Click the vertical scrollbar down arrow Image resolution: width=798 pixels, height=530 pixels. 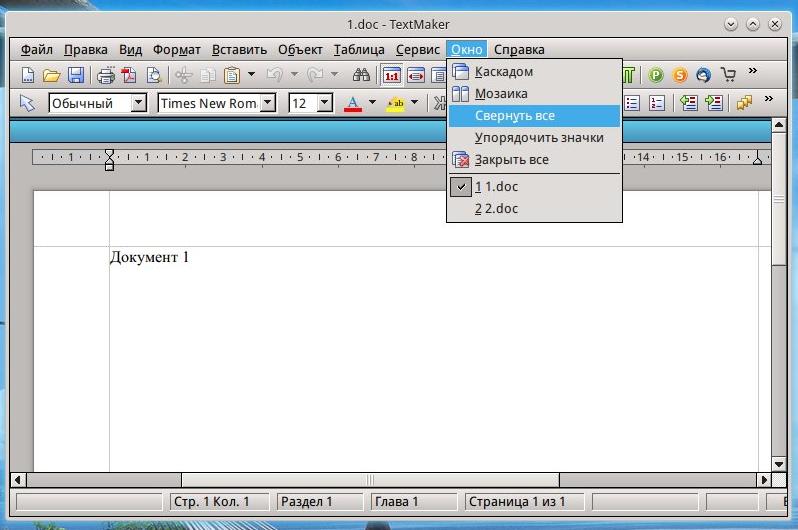779,464
